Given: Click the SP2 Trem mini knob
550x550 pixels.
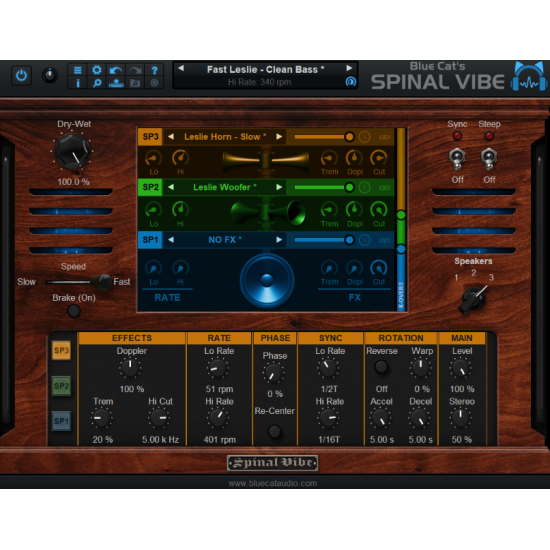Looking at the screenshot, I should click(x=329, y=210).
